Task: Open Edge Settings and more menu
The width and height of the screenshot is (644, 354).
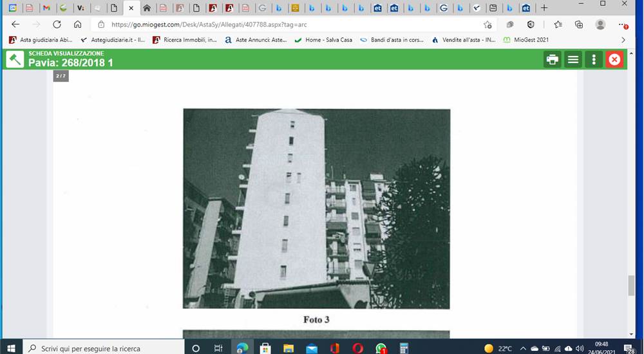Action: [623, 24]
